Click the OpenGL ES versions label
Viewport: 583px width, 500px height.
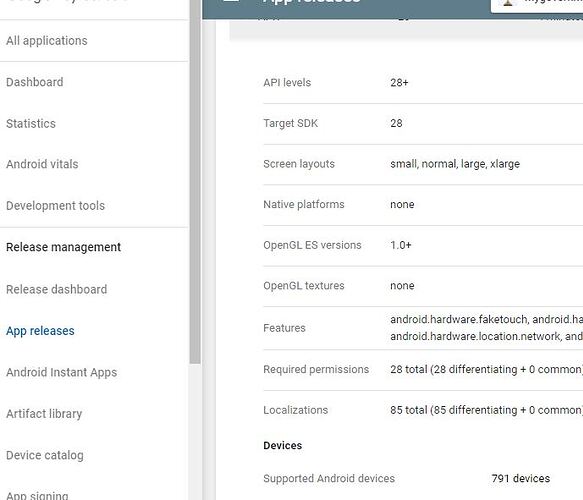tap(312, 245)
